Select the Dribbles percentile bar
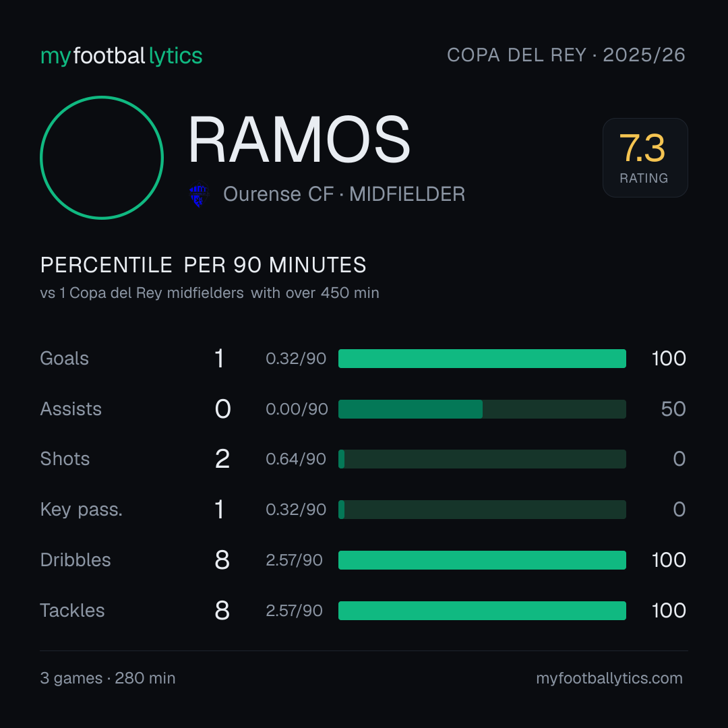This screenshot has height=728, width=728. click(x=482, y=560)
